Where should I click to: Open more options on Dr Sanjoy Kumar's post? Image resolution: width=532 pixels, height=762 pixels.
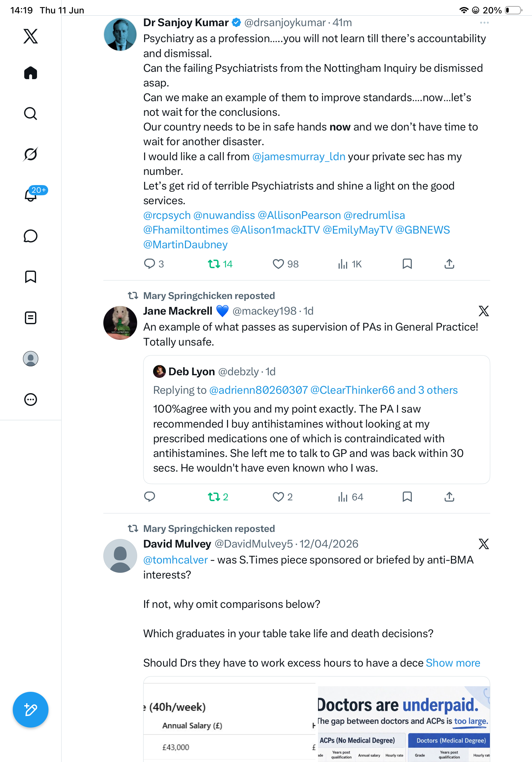484,23
